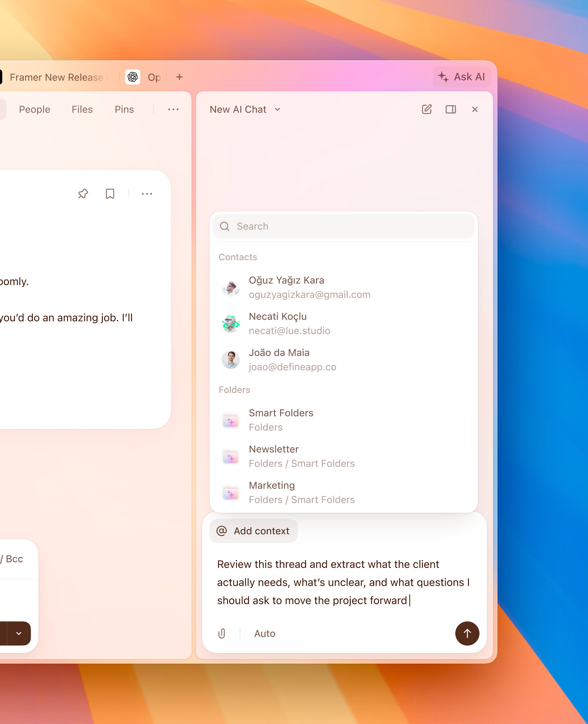The image size is (588, 724).
Task: Click the Add context button
Action: 253,531
